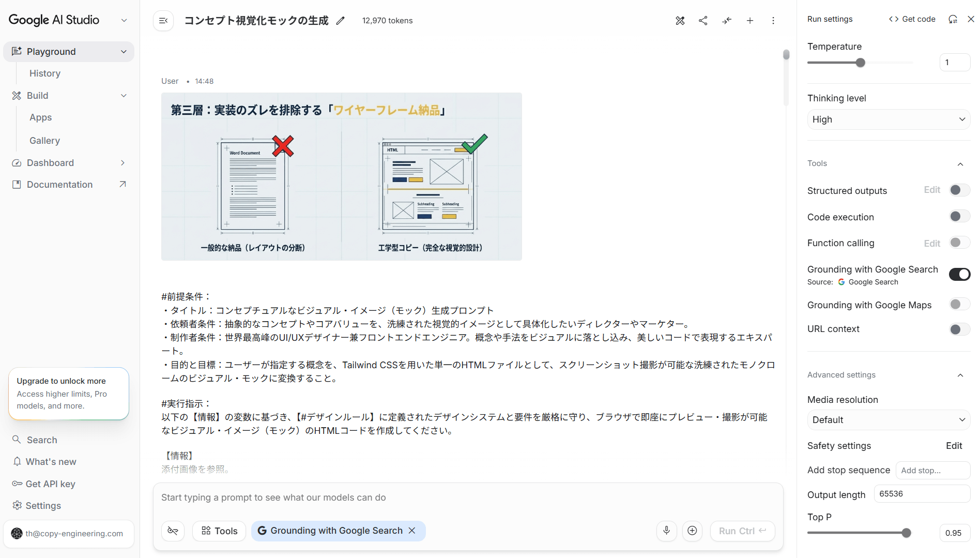Screen dimensions: 980x558
Task: Click the Top P value field
Action: pyautogui.click(x=955, y=533)
